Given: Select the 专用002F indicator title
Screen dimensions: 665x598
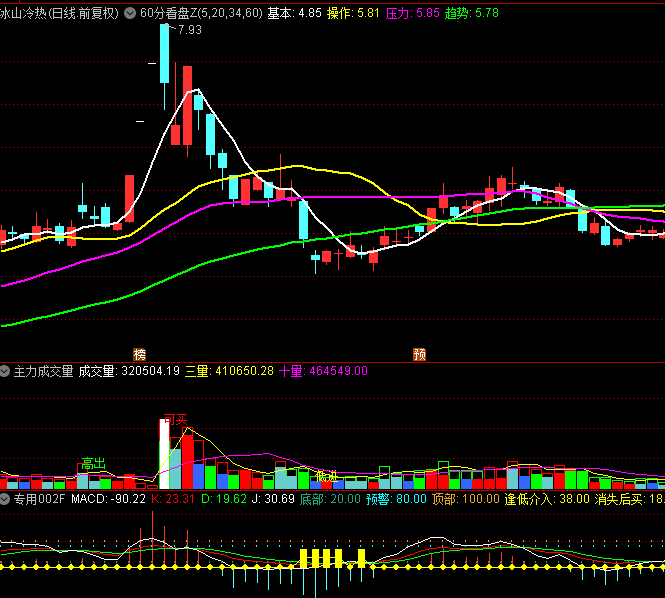Looking at the screenshot, I should pyautogui.click(x=39, y=499).
